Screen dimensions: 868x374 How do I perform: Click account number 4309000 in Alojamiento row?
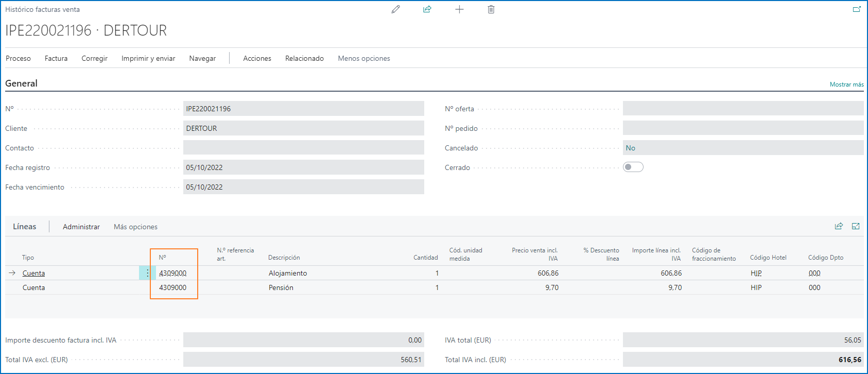tap(172, 273)
